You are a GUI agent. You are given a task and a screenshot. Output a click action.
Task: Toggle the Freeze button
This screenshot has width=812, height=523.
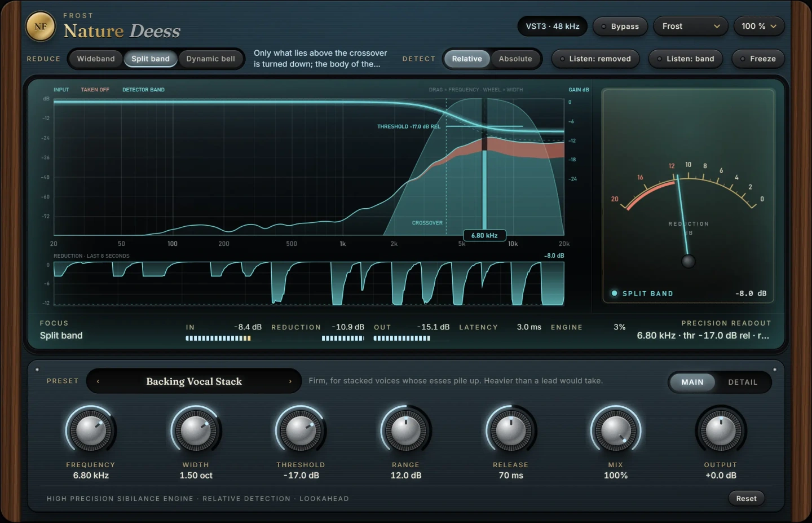coord(758,59)
